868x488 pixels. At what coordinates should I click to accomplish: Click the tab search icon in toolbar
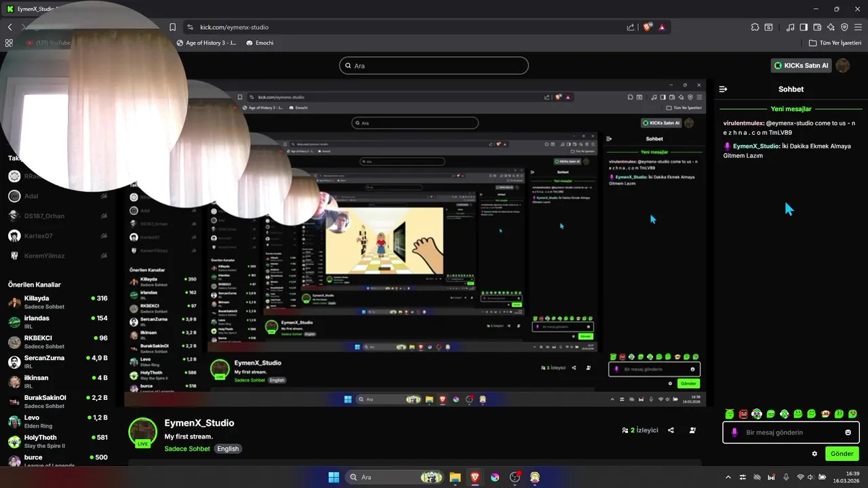click(768, 27)
